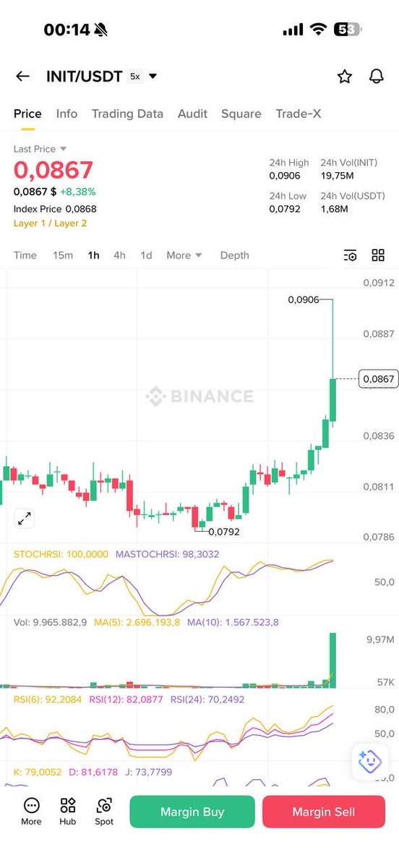
Task: Tap the 0,0792 chart low label
Action: click(x=224, y=532)
